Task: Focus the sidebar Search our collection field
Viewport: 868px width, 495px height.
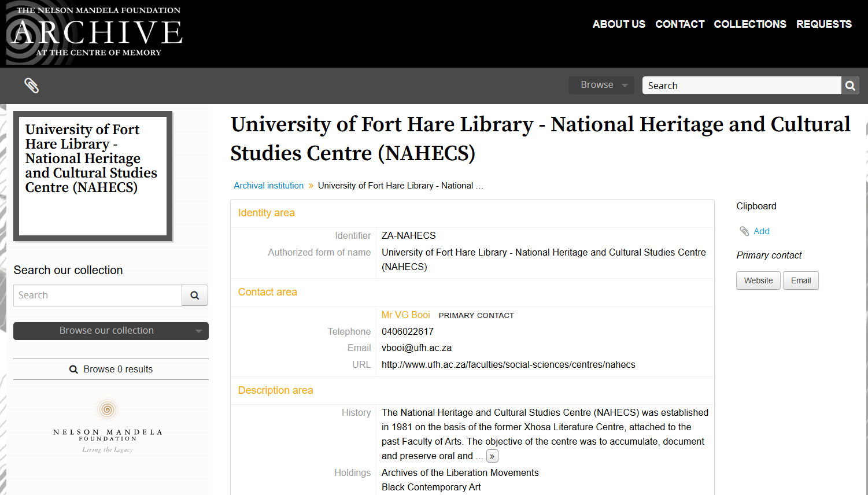Action: (x=98, y=295)
